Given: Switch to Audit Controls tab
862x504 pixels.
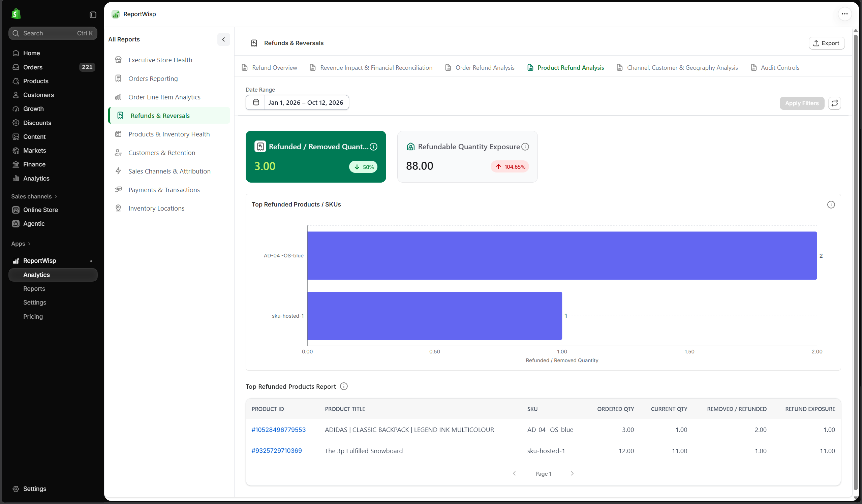Looking at the screenshot, I should (x=775, y=67).
